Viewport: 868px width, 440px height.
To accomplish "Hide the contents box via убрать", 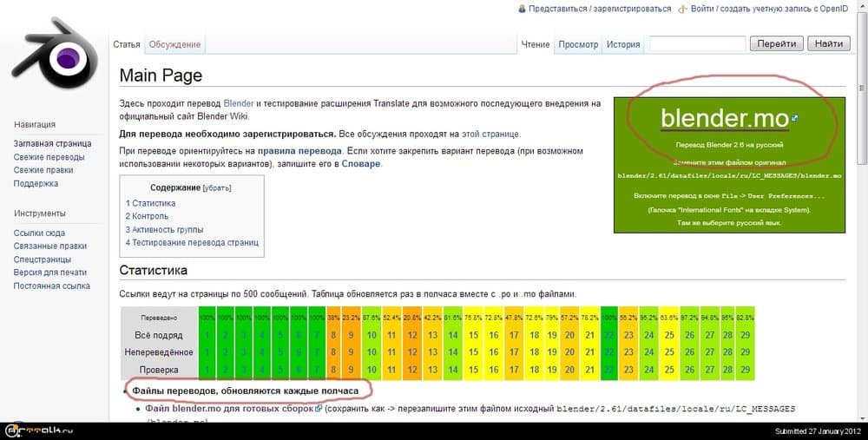I will coord(217,187).
